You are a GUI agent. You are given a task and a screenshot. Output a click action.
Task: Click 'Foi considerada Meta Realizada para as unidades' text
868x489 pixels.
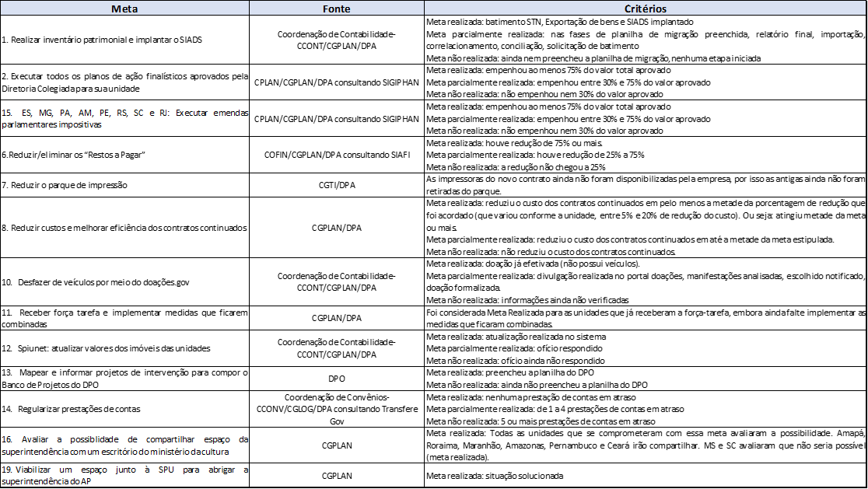coord(646,319)
